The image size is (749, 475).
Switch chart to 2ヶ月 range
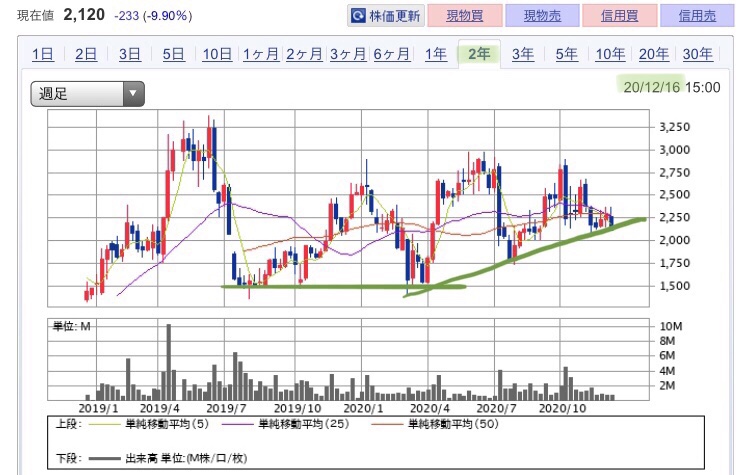[304, 54]
